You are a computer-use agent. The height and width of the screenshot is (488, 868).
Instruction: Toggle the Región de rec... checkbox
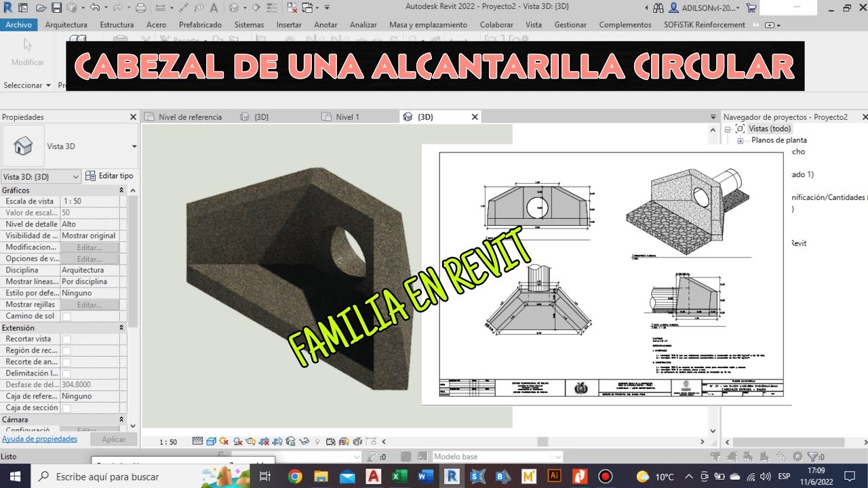[x=66, y=351]
